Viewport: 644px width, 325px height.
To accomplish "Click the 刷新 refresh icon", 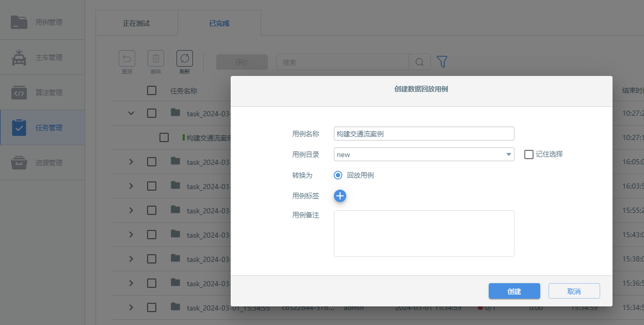I will point(185,58).
